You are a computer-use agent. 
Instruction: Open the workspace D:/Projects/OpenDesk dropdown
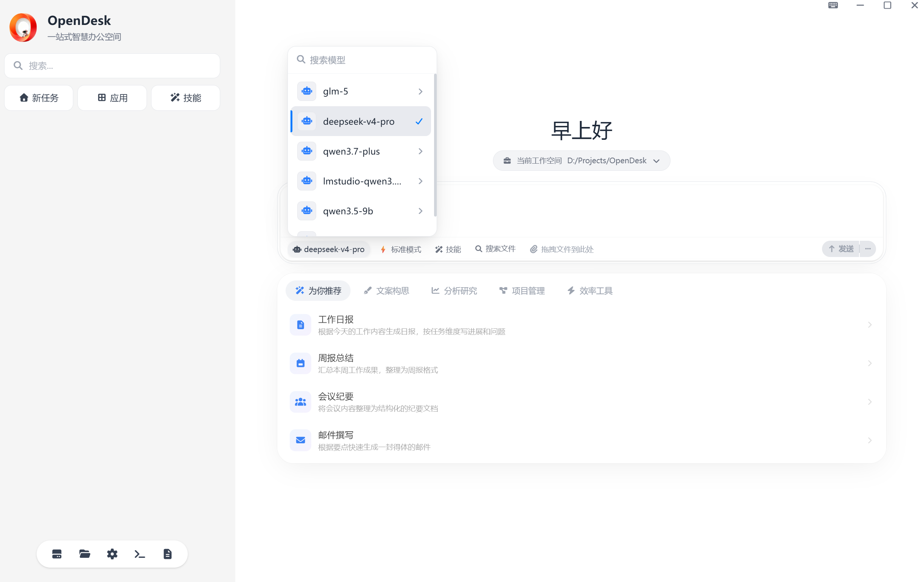click(581, 161)
